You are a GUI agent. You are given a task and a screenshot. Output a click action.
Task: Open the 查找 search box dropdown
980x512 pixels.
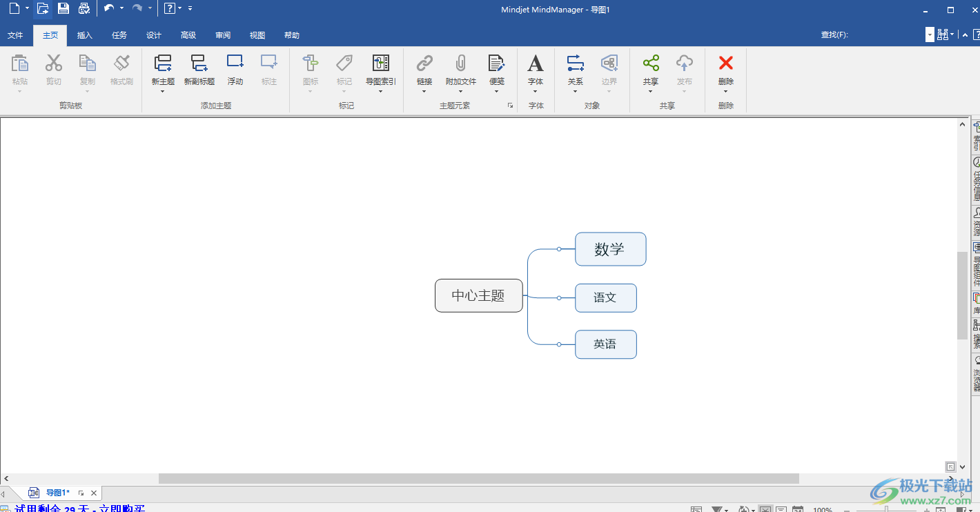pyautogui.click(x=930, y=35)
